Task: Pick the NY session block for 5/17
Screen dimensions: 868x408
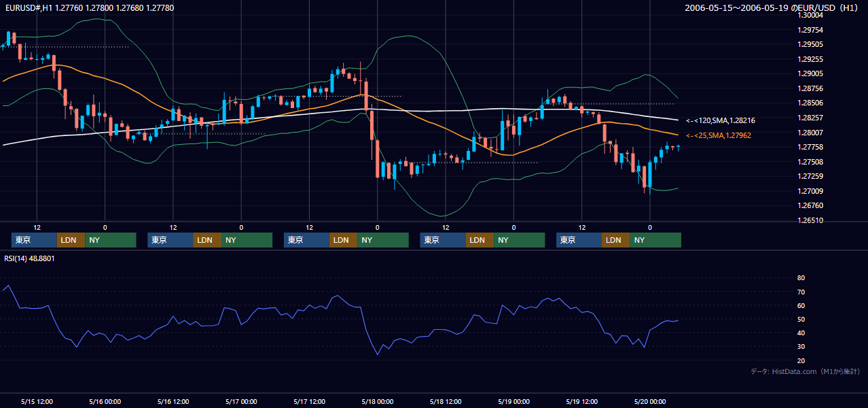Action: (x=383, y=240)
